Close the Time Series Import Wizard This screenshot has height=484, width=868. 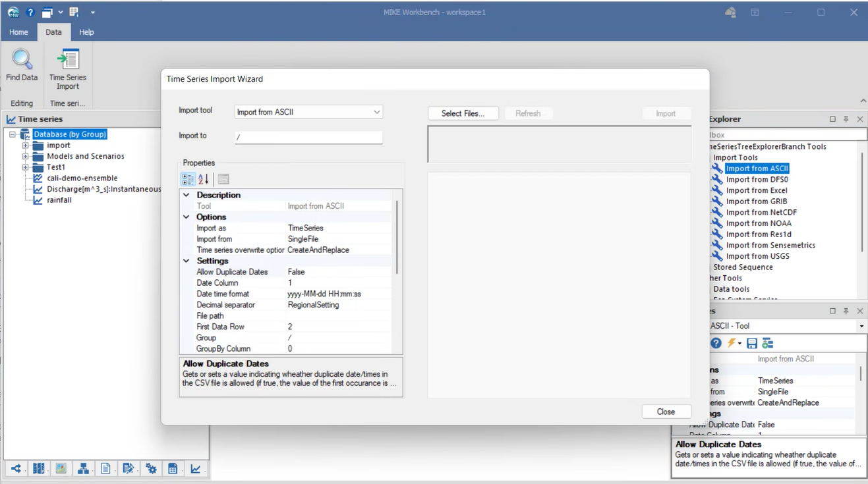point(666,412)
